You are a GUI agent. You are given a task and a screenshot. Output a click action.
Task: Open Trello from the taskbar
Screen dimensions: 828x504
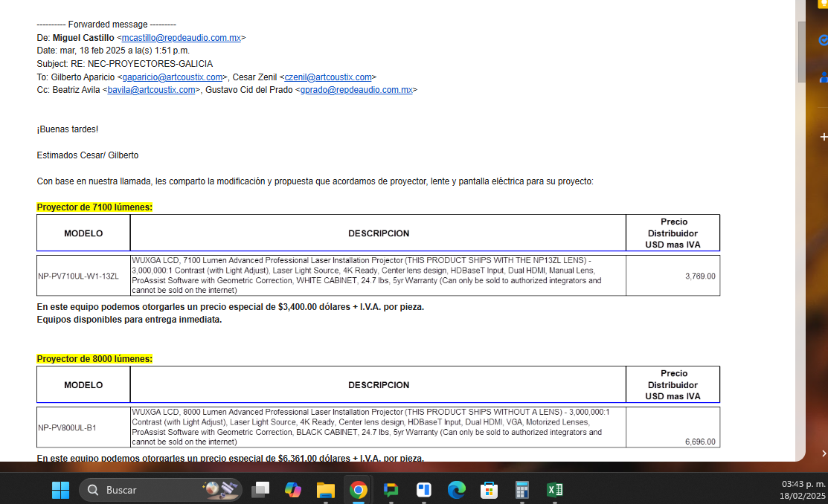[423, 490]
